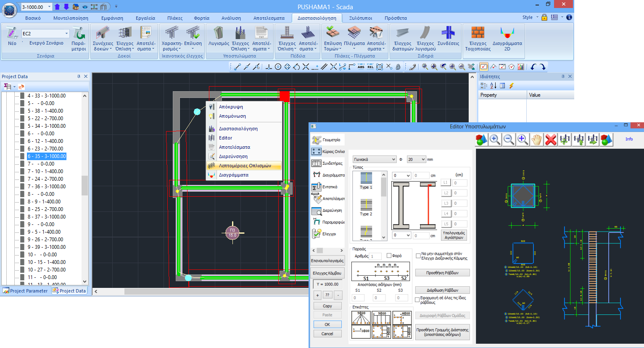This screenshot has width=644, height=348.
Task: Click Έλεγχος Κόμβου button
Action: click(327, 273)
